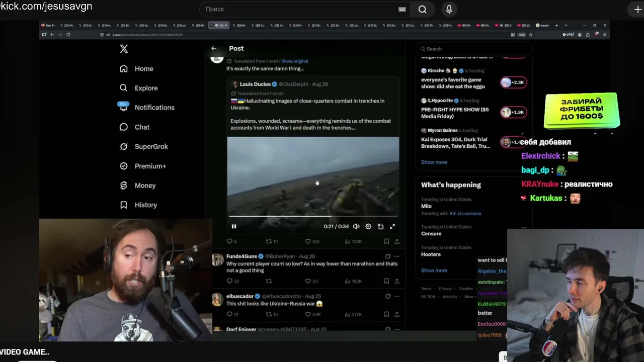Bookmark the main post
This screenshot has width=644, height=362.
click(x=386, y=241)
